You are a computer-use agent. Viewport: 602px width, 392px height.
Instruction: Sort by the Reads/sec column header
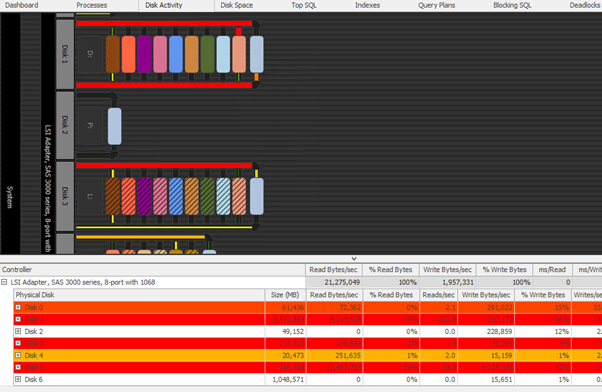pyautogui.click(x=438, y=295)
